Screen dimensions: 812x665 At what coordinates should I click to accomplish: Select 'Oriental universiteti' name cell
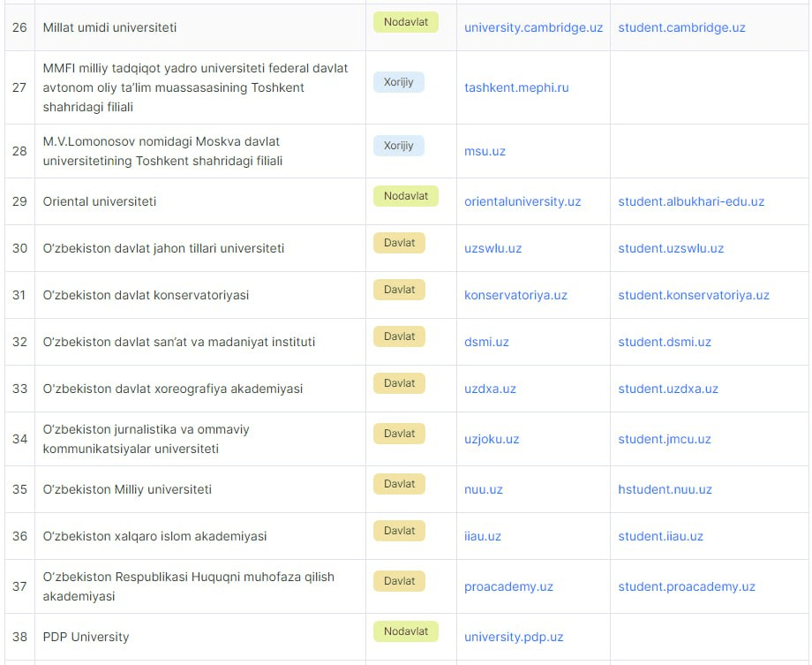(x=199, y=201)
